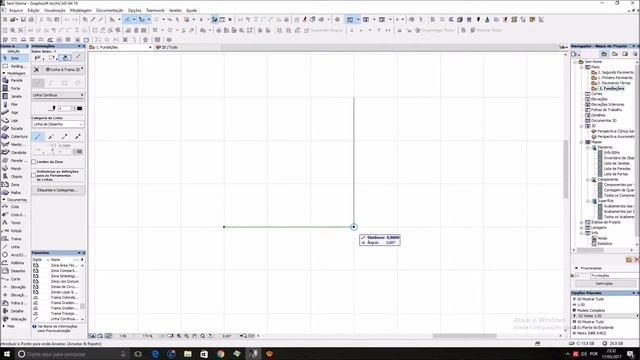The width and height of the screenshot is (640, 360).
Task: Select the Janela (Window) tool
Action: point(14,96)
